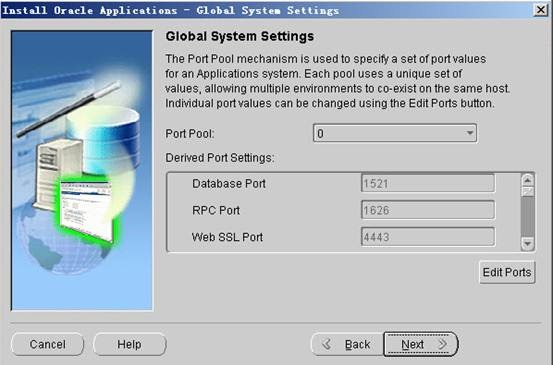
Task: Click the Database Port field
Action: tap(428, 183)
